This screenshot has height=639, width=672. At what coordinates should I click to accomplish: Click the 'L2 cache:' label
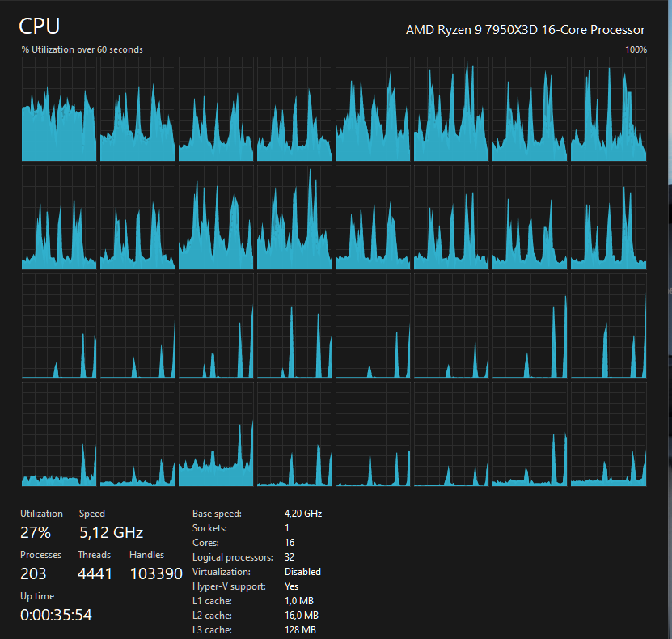pos(212,616)
